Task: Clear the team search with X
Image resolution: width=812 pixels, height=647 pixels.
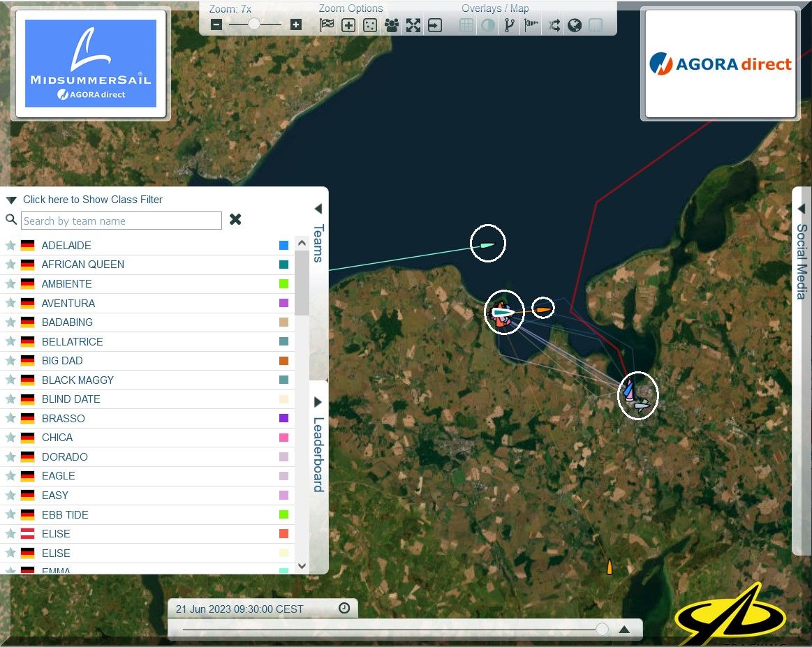Action: coord(235,220)
